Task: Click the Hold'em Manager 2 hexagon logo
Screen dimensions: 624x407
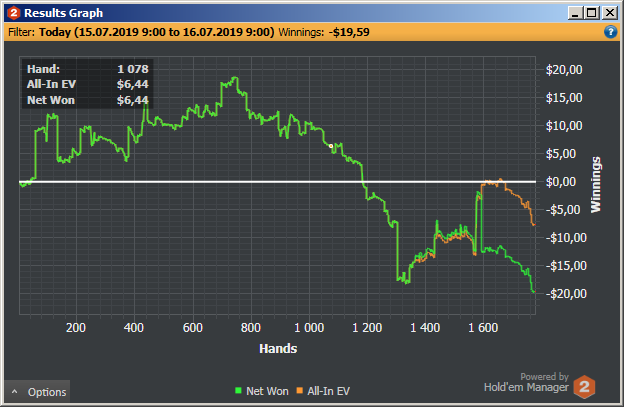Action: (584, 386)
